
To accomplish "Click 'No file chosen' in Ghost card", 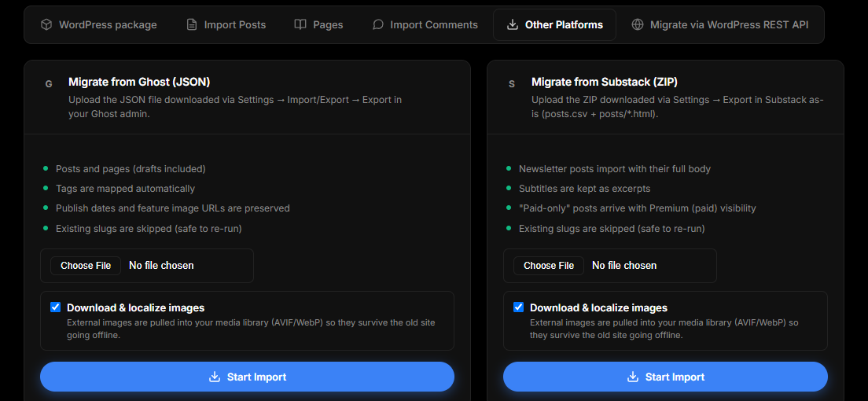I will (161, 266).
